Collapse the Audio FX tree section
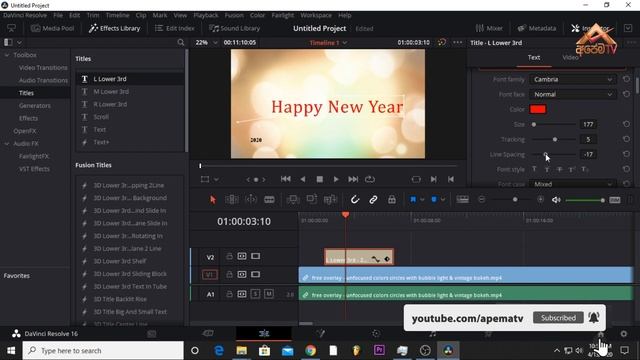 (x=7, y=144)
